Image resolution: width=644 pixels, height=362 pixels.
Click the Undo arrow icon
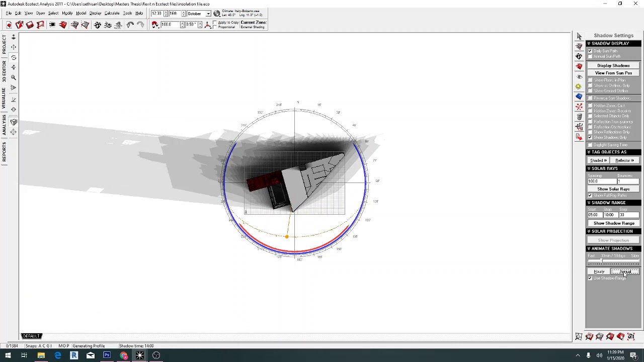(130, 25)
